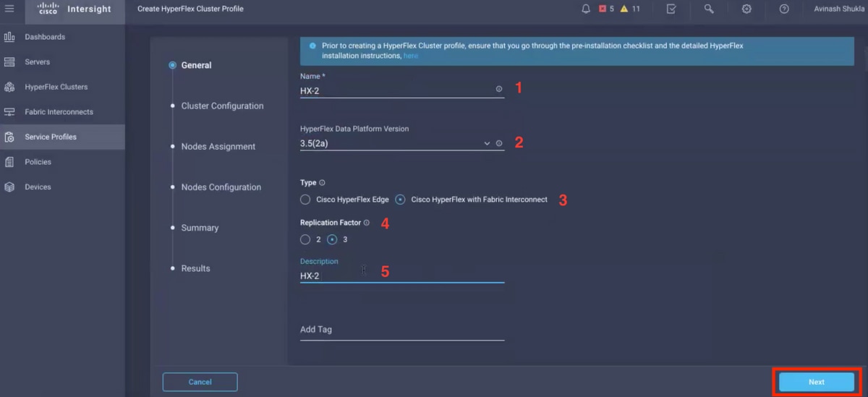
Task: Open the tasks checklist icon
Action: [671, 9]
